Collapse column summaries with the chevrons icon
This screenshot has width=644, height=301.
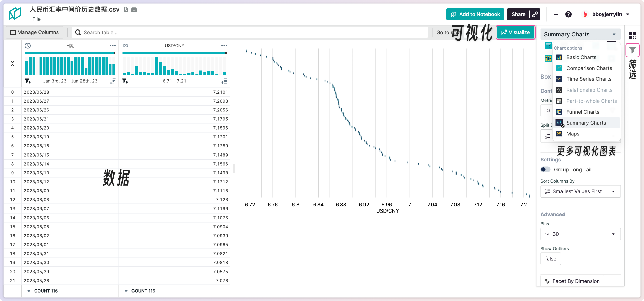(x=12, y=63)
